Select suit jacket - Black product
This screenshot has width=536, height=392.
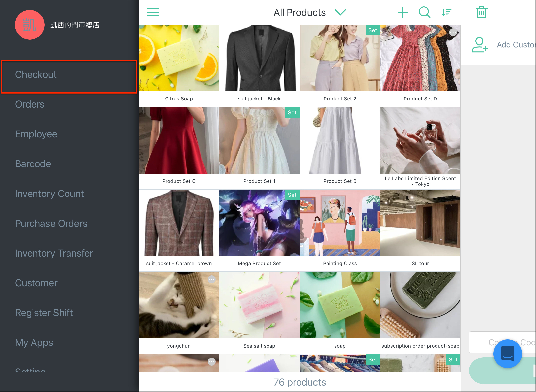259,66
